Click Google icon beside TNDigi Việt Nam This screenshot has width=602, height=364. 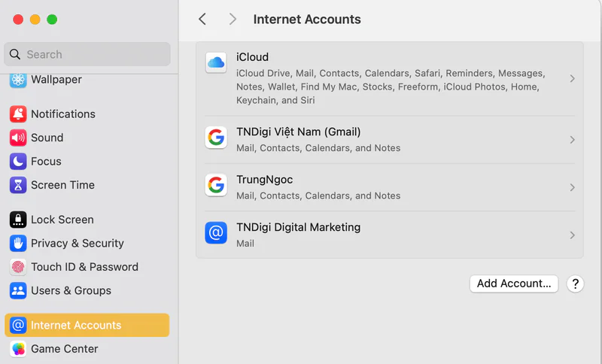coord(216,138)
